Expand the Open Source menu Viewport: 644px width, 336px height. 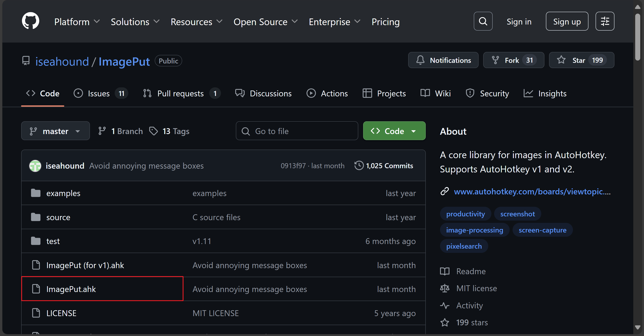[x=265, y=22]
